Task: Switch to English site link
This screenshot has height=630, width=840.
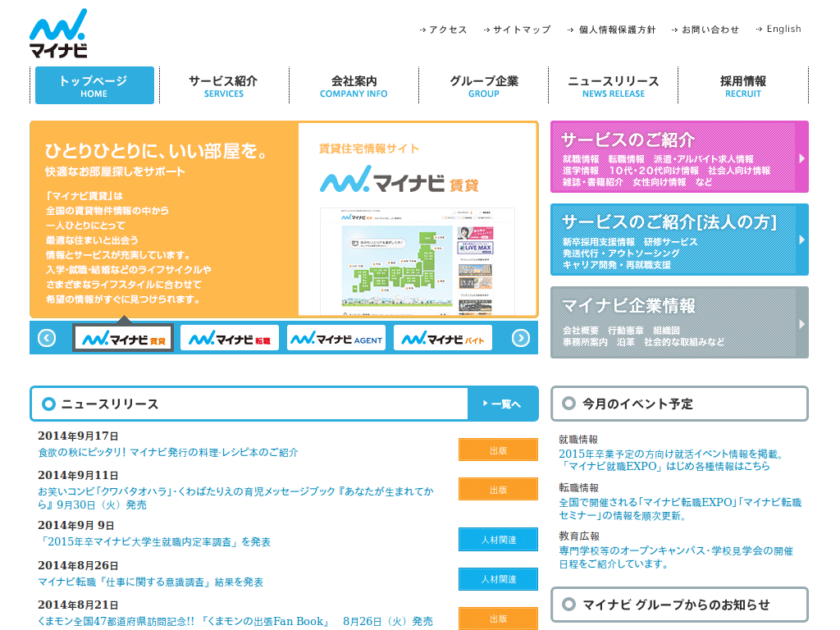Action: [778, 29]
